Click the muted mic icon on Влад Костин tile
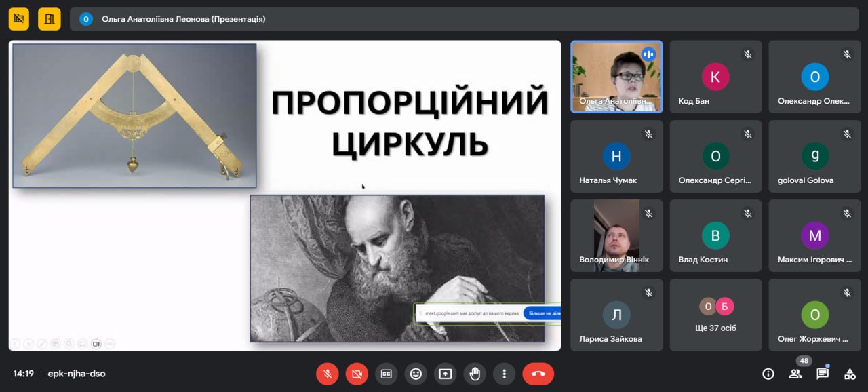This screenshot has width=868, height=392. [748, 213]
